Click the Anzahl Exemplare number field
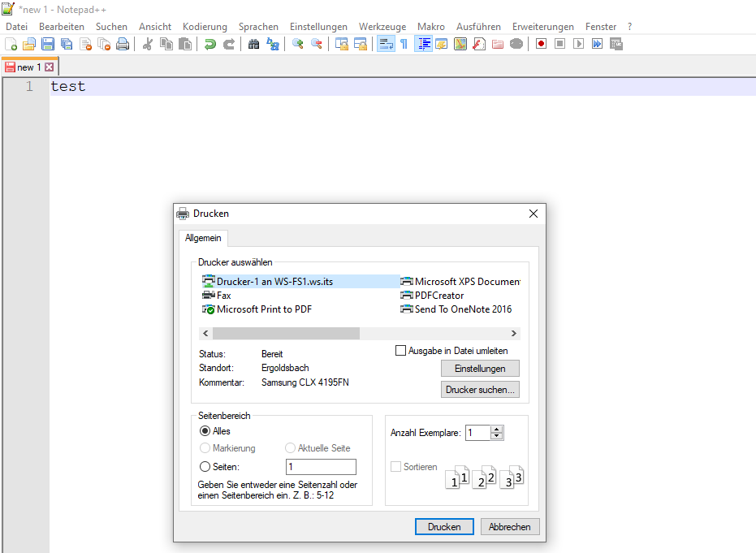The width and height of the screenshot is (756, 553). click(477, 433)
